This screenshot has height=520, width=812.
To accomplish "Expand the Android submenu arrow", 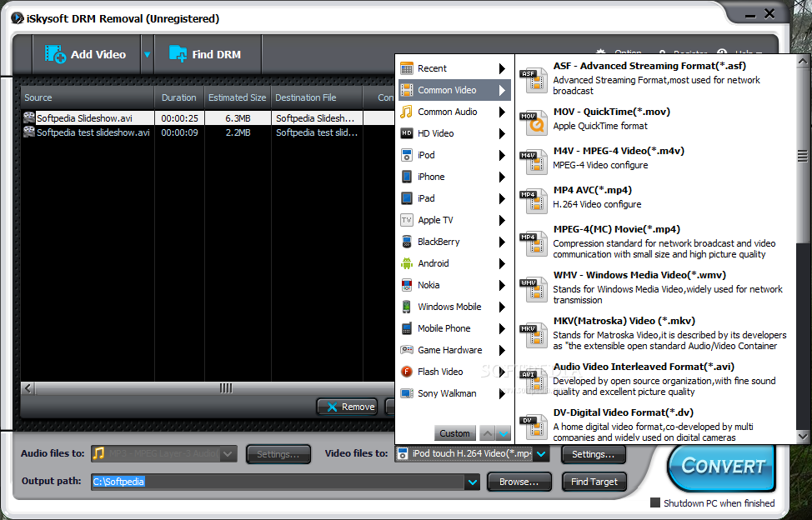I will [x=502, y=263].
